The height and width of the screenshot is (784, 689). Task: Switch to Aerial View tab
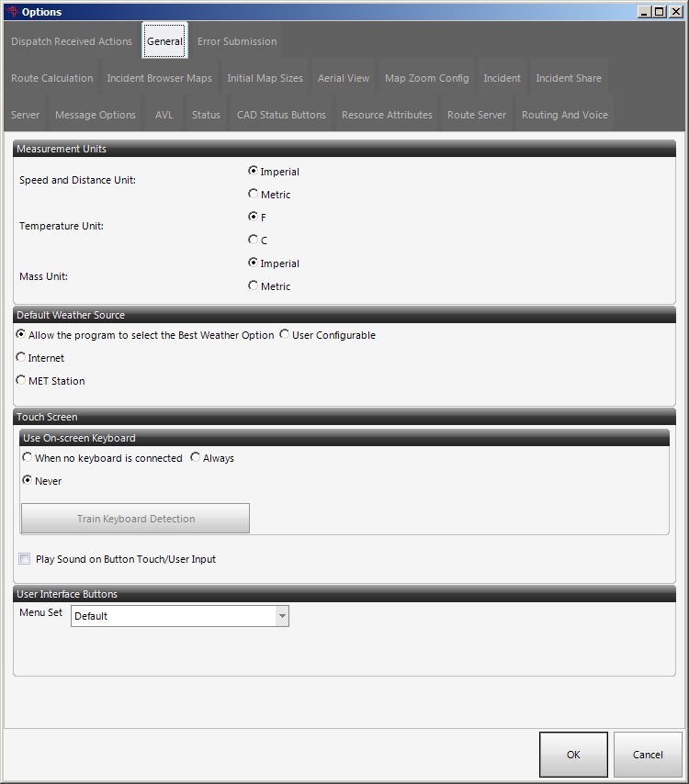(x=344, y=78)
